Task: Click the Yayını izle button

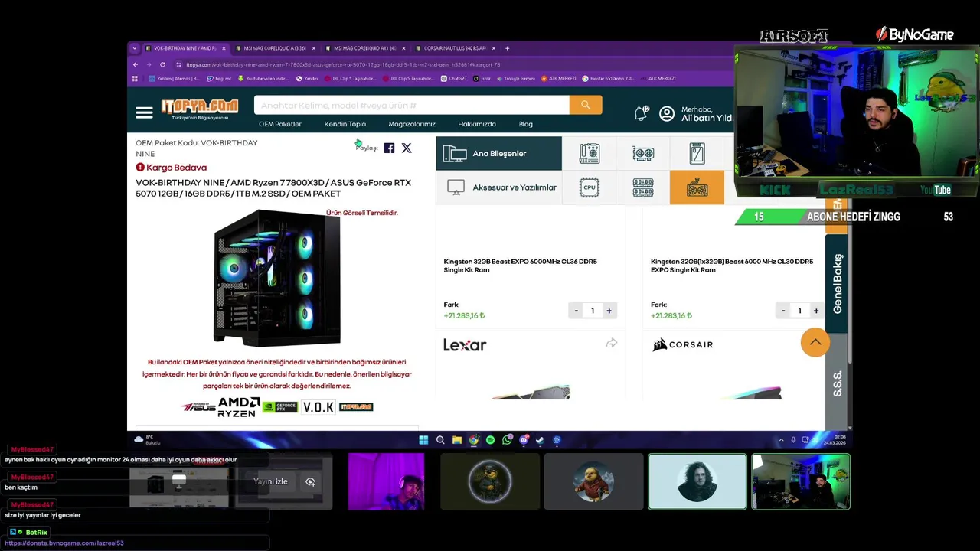Action: tap(270, 481)
